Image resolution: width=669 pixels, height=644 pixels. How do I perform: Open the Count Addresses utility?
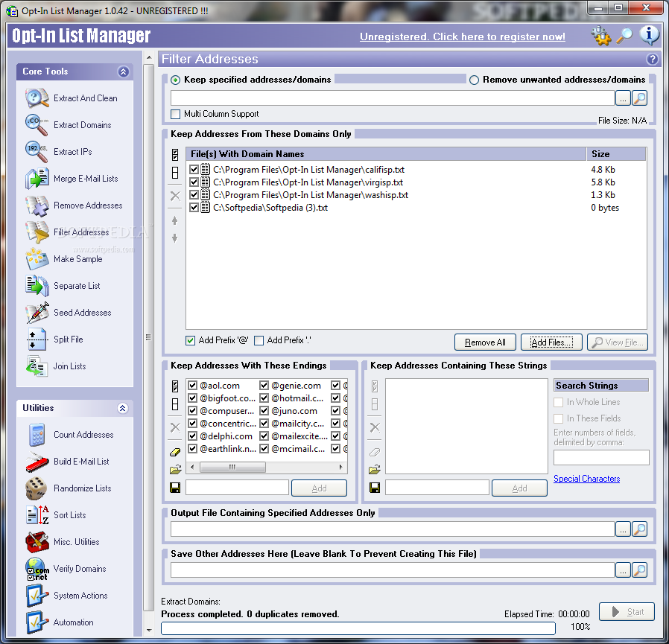point(69,435)
